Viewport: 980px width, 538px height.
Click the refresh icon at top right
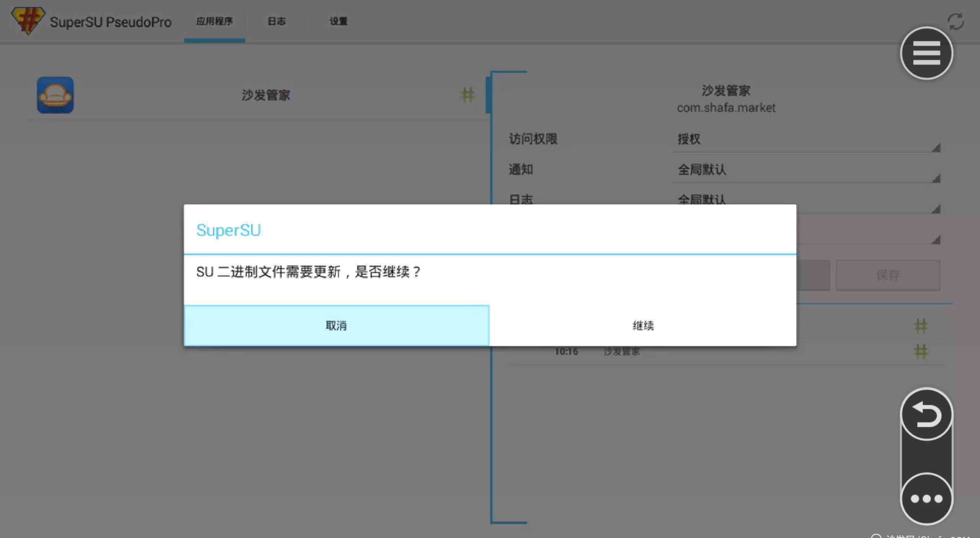[x=955, y=21]
